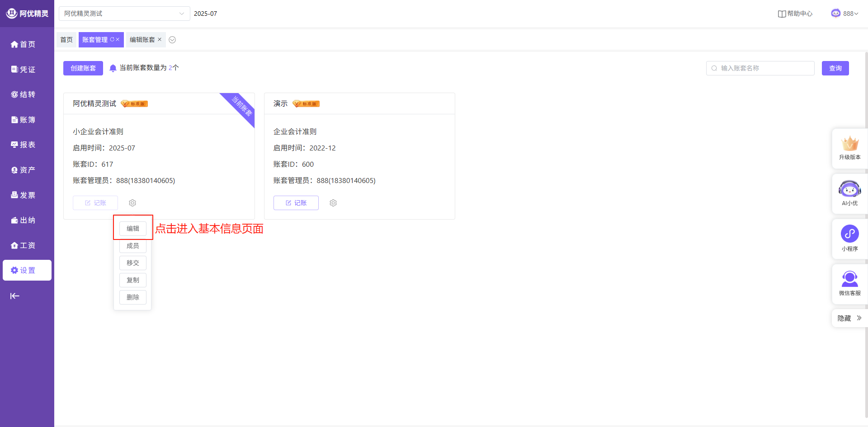Image resolution: width=868 pixels, height=427 pixels.
Task: Open the 小程序 mini program icon
Action: coord(849,234)
